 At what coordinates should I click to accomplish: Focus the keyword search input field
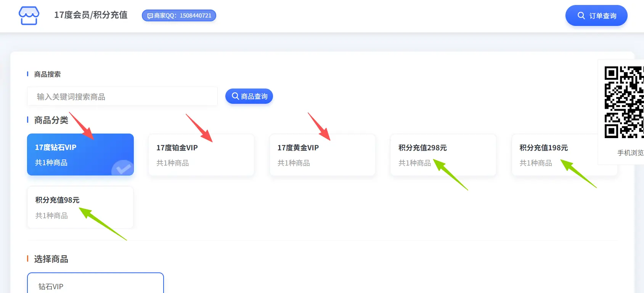(x=122, y=97)
